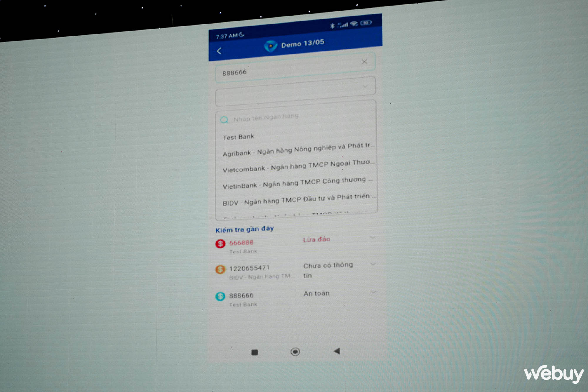The width and height of the screenshot is (588, 392).
Task: Click the Bluetooth status bar icon
Action: pos(332,26)
